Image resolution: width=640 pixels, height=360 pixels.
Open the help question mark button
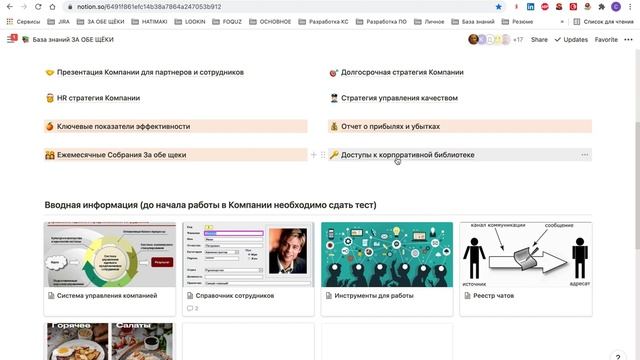click(618, 357)
